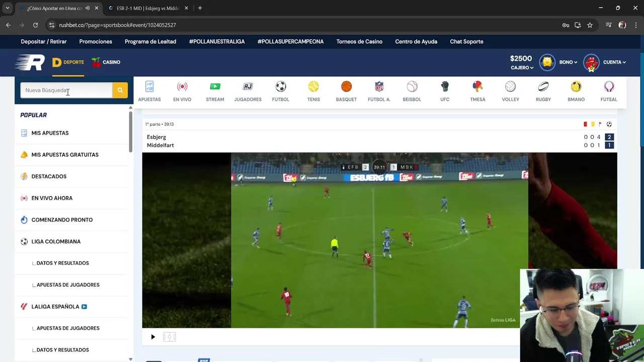The width and height of the screenshot is (644, 362).
Task: Open Depositar / Retirar menu link
Action: (x=44, y=42)
